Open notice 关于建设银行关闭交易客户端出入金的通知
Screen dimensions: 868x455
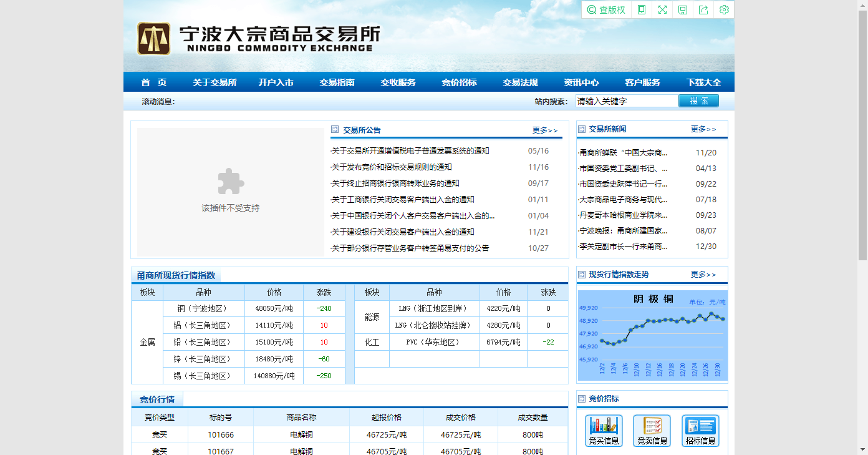(403, 232)
